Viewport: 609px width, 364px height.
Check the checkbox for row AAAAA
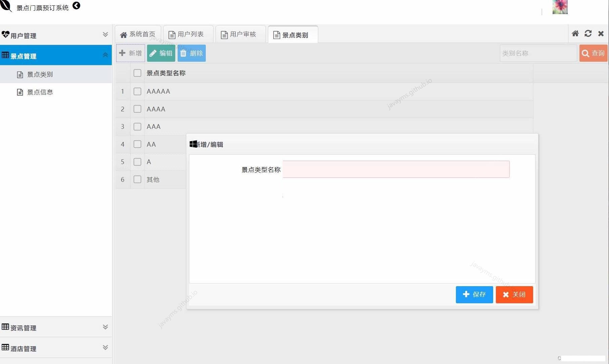(137, 91)
